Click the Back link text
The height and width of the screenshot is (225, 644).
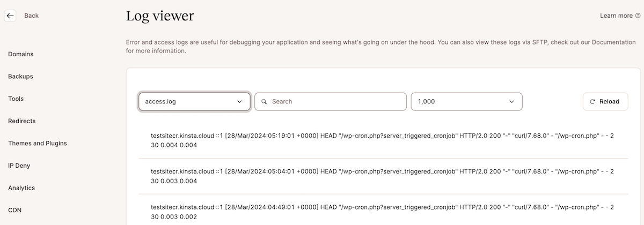tap(32, 16)
